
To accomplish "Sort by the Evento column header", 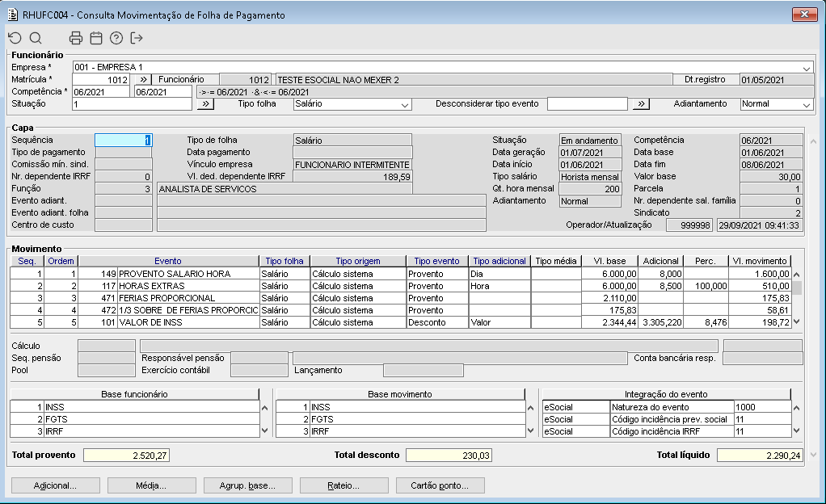I will (x=168, y=261).
